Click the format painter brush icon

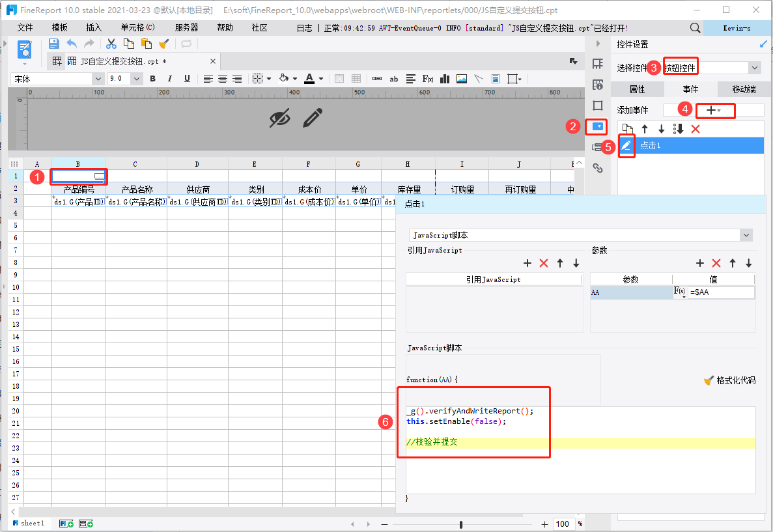click(163, 44)
